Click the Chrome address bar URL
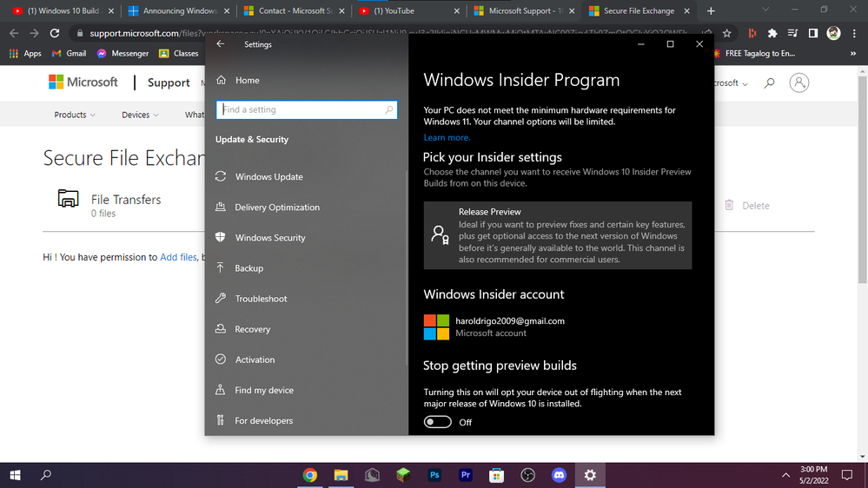Image resolution: width=868 pixels, height=488 pixels. tap(388, 33)
